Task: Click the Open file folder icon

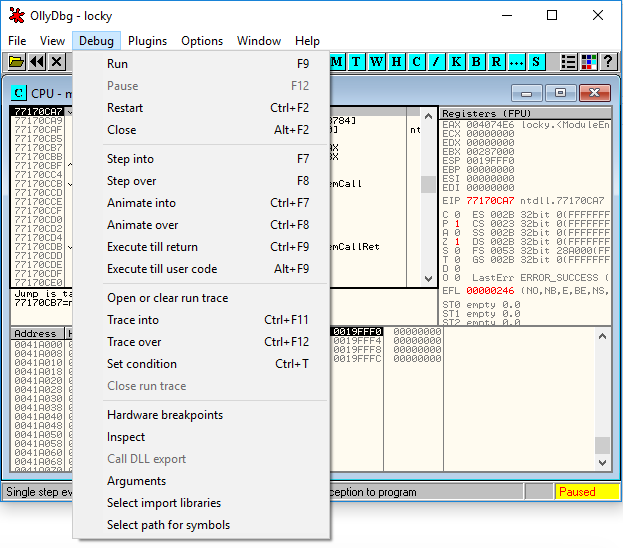Action: 16,62
